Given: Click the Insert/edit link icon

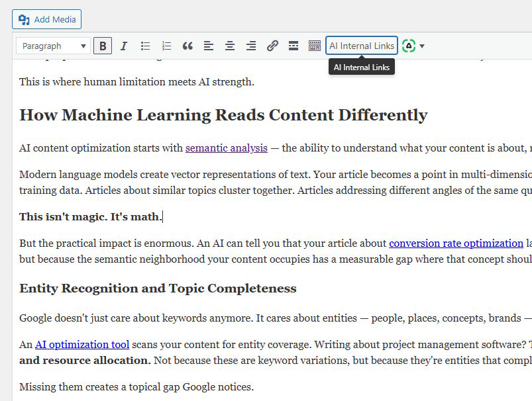Looking at the screenshot, I should coord(272,46).
